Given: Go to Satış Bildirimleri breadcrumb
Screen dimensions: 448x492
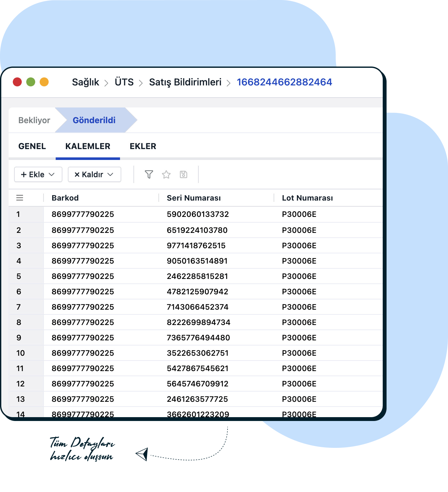Looking at the screenshot, I should coord(185,82).
